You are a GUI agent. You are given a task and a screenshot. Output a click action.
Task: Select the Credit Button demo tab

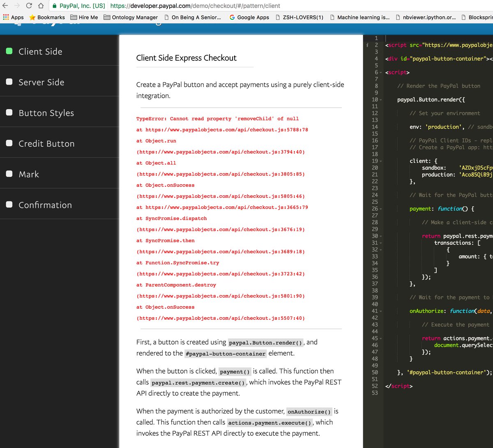59,143
